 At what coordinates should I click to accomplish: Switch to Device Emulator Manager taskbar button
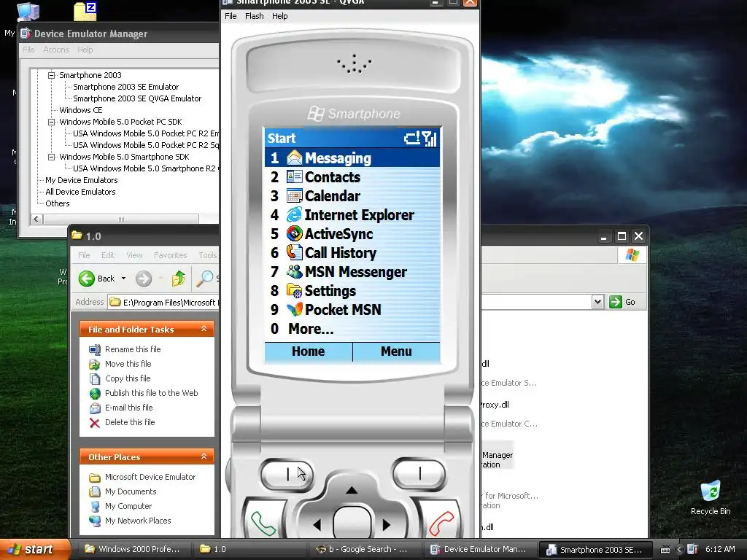click(x=479, y=549)
